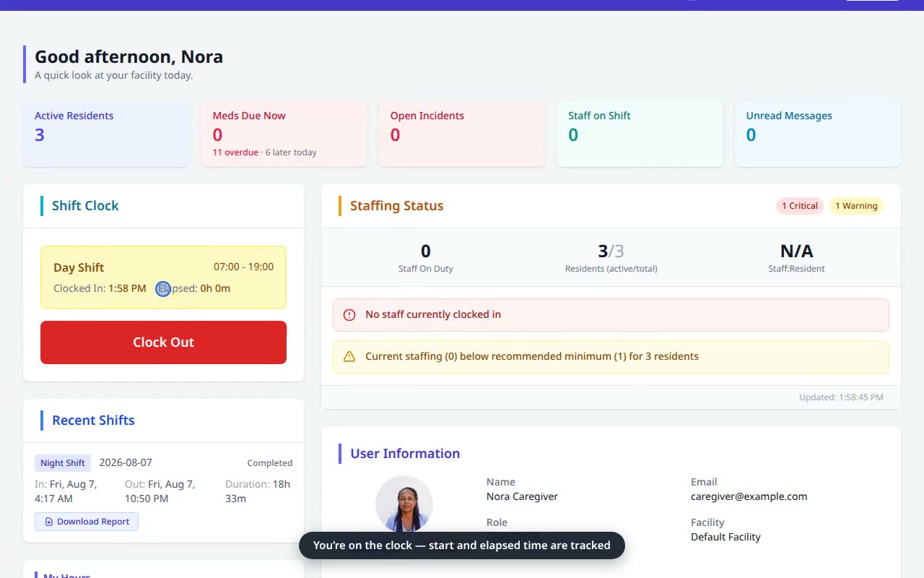The width and height of the screenshot is (924, 578).
Task: Click the "caregiver@example.com" email value
Action: [749, 496]
